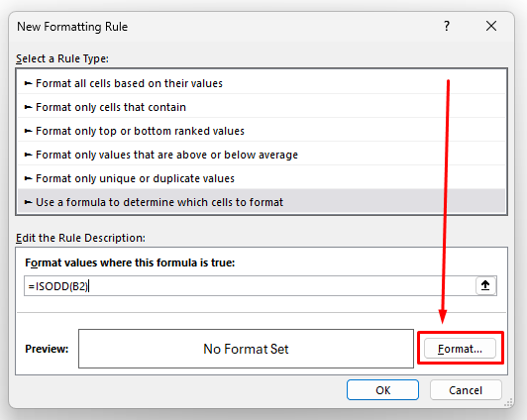This screenshot has height=420, width=527.
Task: Click arrow bullet beside 'unique or duplicate values'
Action: 28,178
